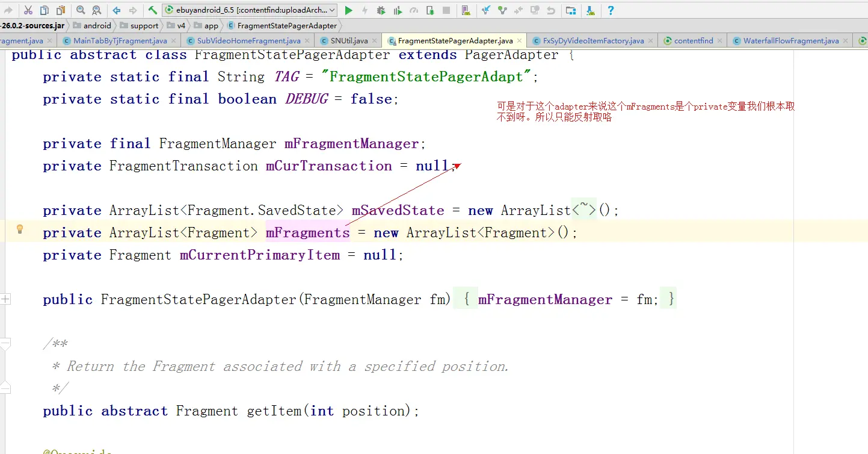This screenshot has height=454, width=868.
Task: Run with coverage icon
Action: (x=397, y=10)
